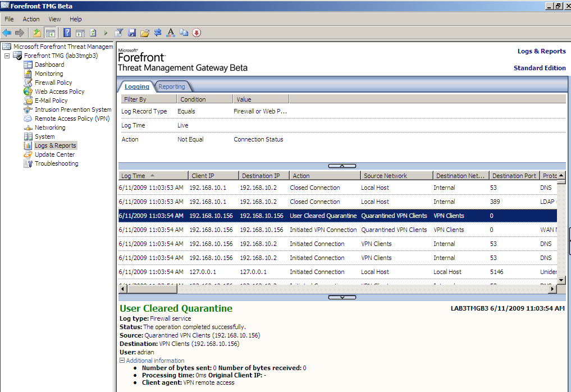The width and height of the screenshot is (571, 392).
Task: Click the blue Back arrow in toolbar
Action: pyautogui.click(x=7, y=33)
